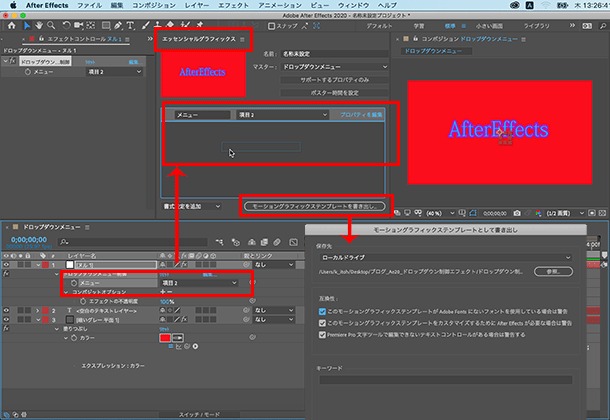Toggle Adobe Fonts warning checkbox
This screenshot has height=420, width=610.
[322, 312]
